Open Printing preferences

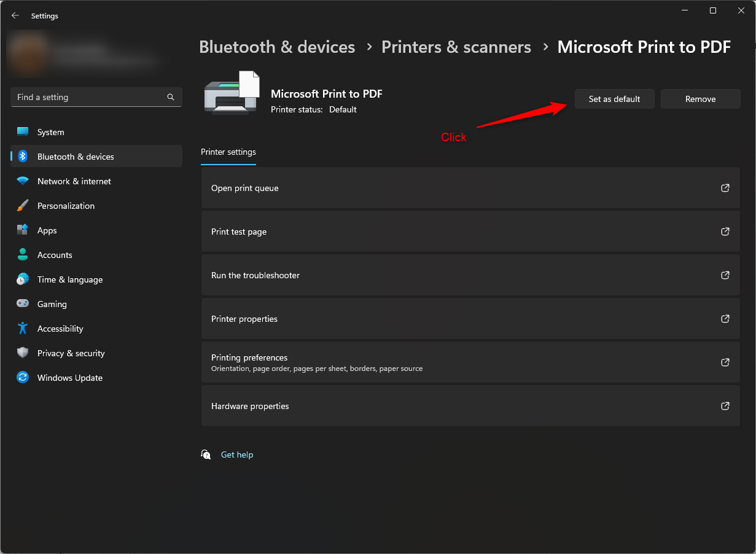(470, 362)
